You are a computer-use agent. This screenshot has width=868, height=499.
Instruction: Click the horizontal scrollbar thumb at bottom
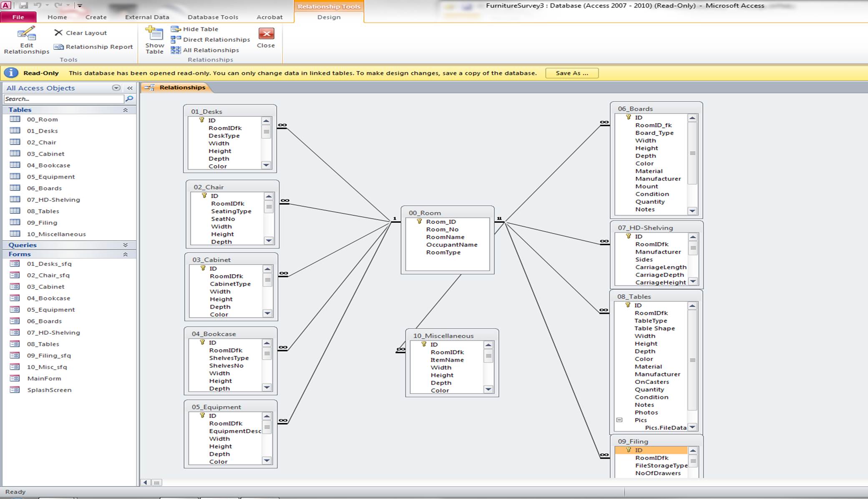point(157,483)
